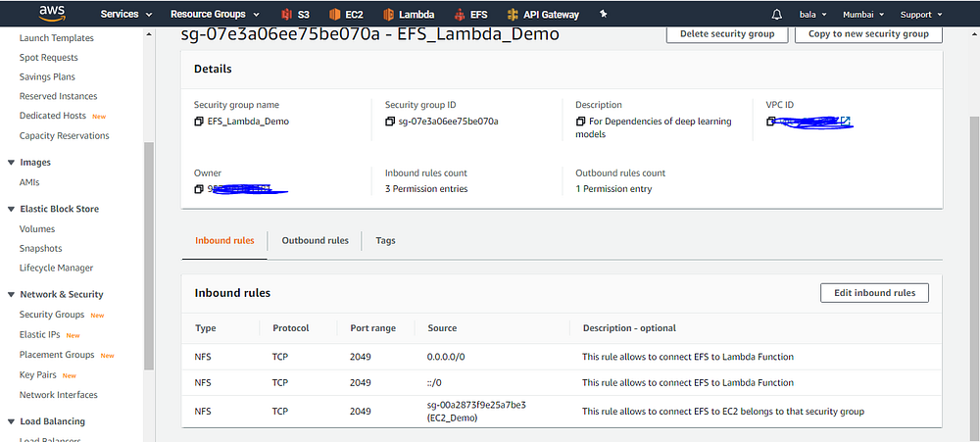Copy the description text icon
Viewport: 980px width, 442px height.
point(580,122)
